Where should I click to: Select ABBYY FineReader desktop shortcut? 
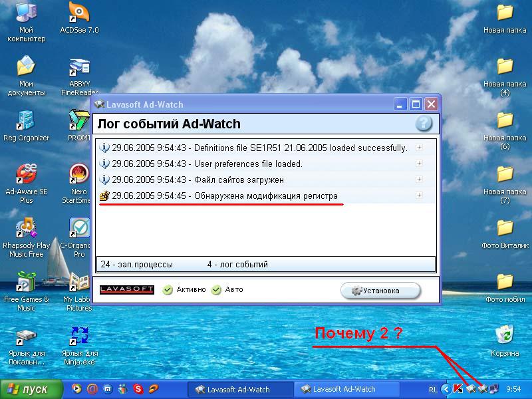79,77
